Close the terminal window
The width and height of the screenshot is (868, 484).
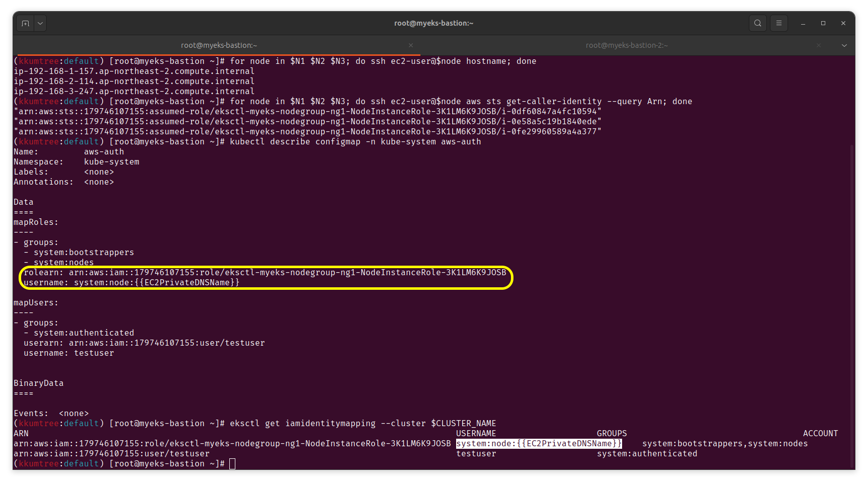click(843, 23)
